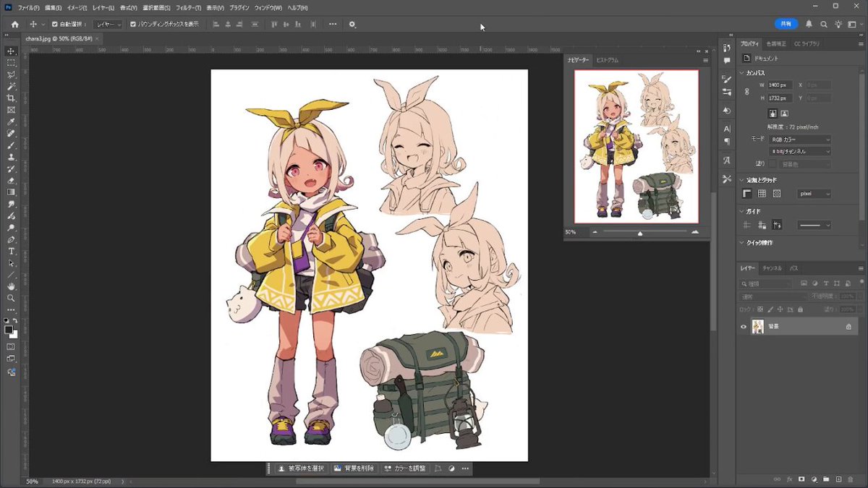Hide the 背景 layer with eye icon
The width and height of the screenshot is (868, 488).
click(743, 327)
